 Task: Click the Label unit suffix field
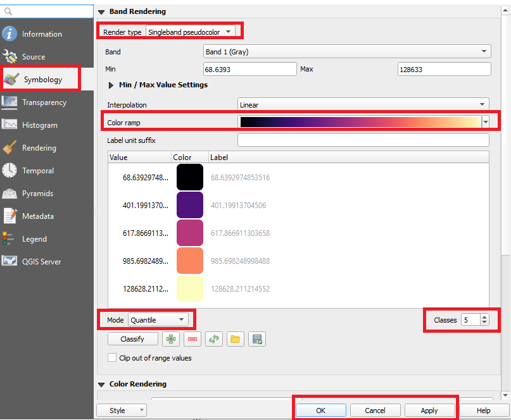coord(363,140)
